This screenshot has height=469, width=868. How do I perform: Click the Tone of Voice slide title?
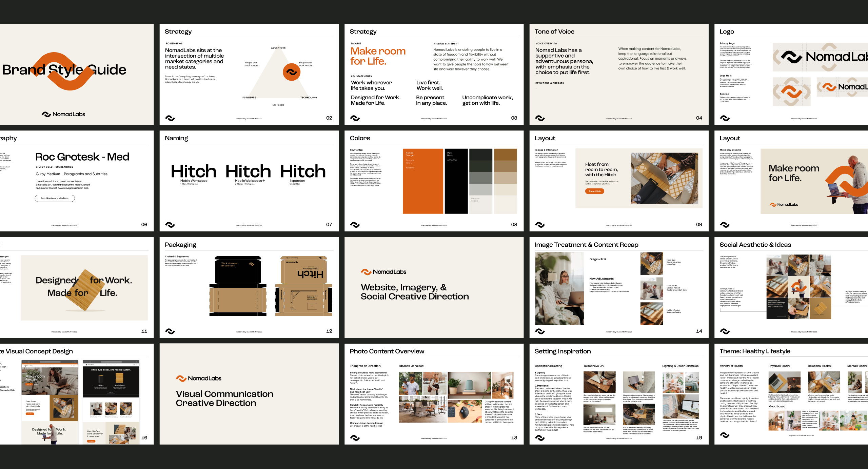point(554,32)
